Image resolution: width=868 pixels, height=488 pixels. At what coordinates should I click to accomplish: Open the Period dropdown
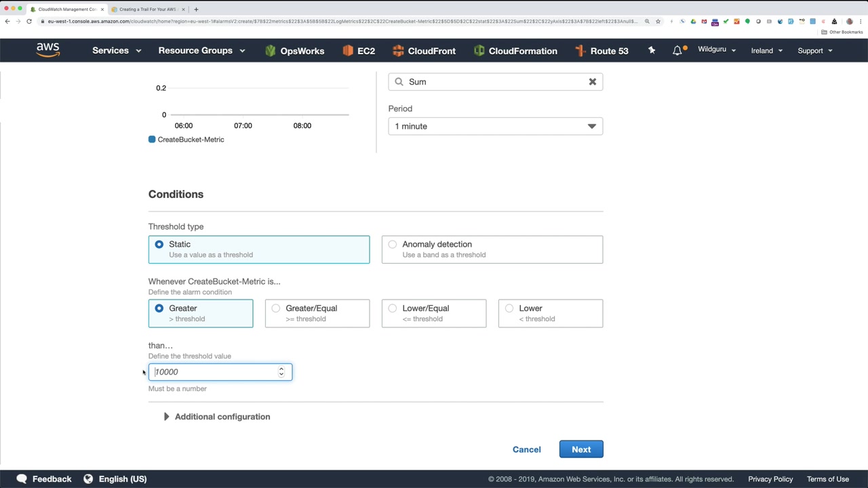tap(495, 126)
